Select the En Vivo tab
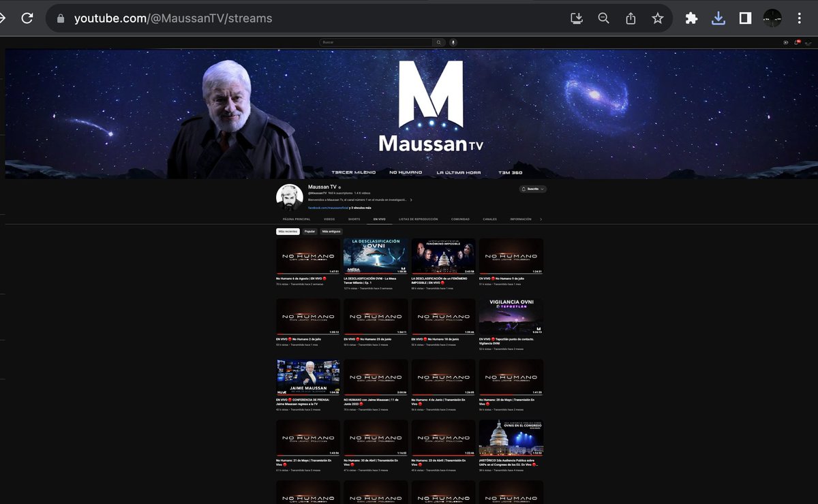This screenshot has width=818, height=504. pos(380,219)
